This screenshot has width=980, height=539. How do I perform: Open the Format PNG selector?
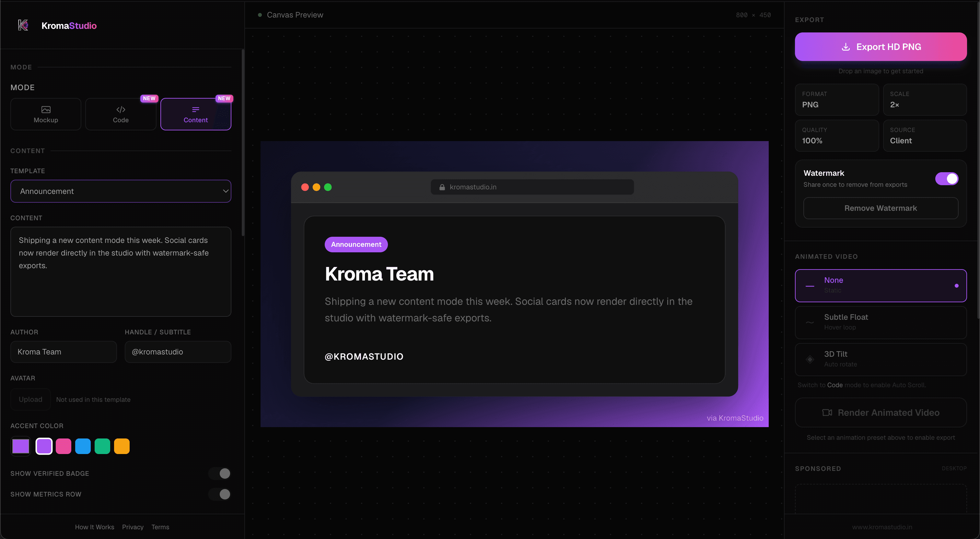(836, 99)
